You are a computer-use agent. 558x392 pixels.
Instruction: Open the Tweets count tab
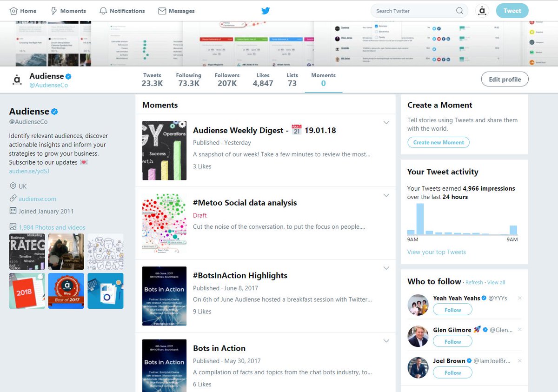tap(152, 80)
